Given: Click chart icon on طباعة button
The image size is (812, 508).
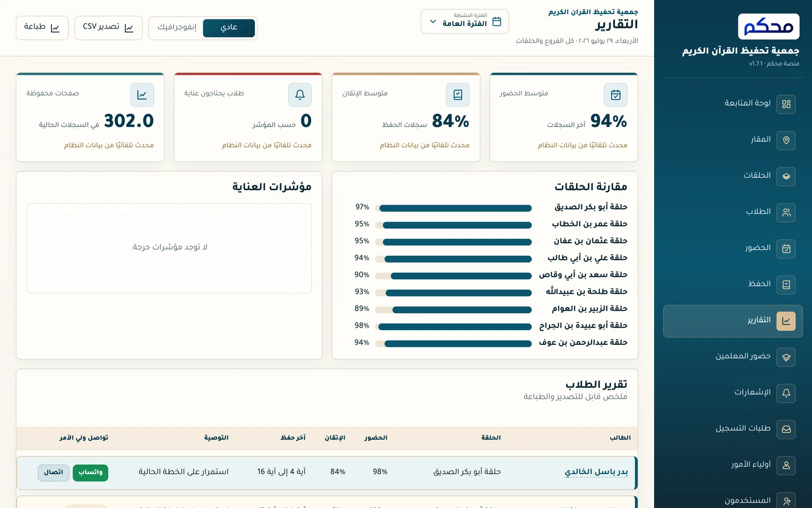Looking at the screenshot, I should [x=55, y=28].
